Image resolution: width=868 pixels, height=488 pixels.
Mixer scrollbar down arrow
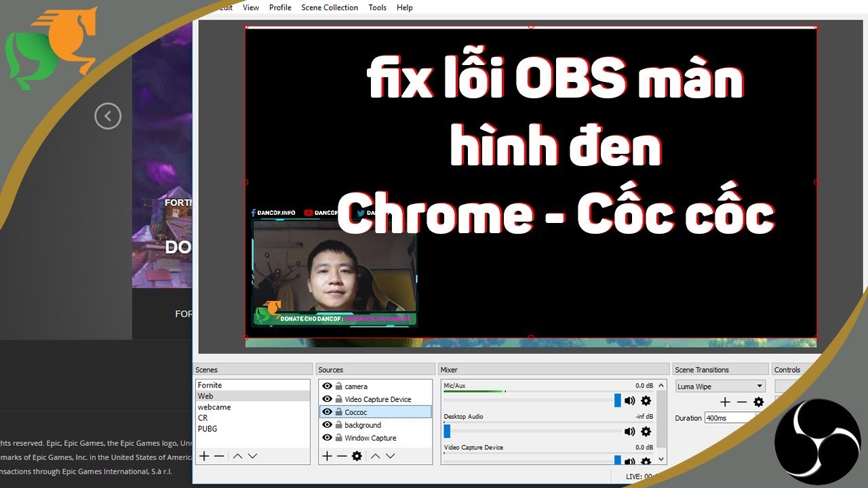[661, 459]
